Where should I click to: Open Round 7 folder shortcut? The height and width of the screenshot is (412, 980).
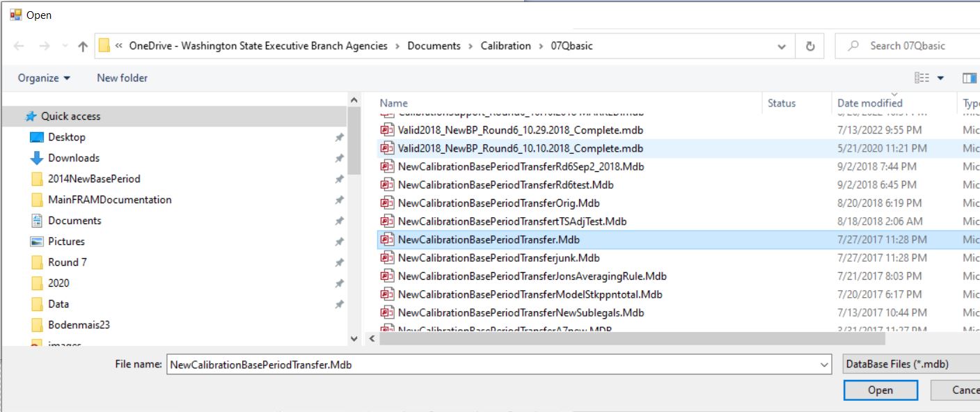pyautogui.click(x=67, y=262)
